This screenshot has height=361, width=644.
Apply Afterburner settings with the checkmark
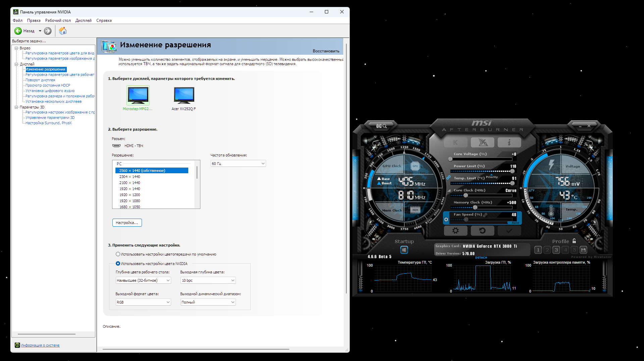pyautogui.click(x=509, y=231)
